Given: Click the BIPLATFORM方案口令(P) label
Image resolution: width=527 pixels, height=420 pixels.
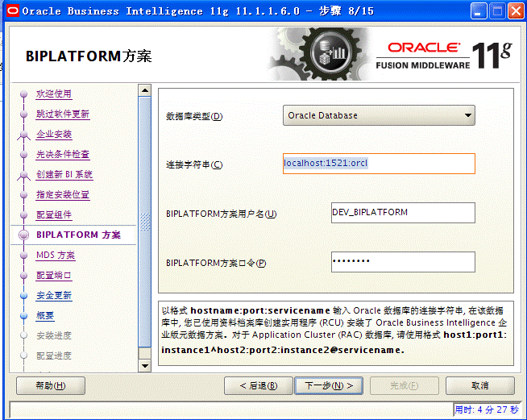Looking at the screenshot, I should pos(216,263).
